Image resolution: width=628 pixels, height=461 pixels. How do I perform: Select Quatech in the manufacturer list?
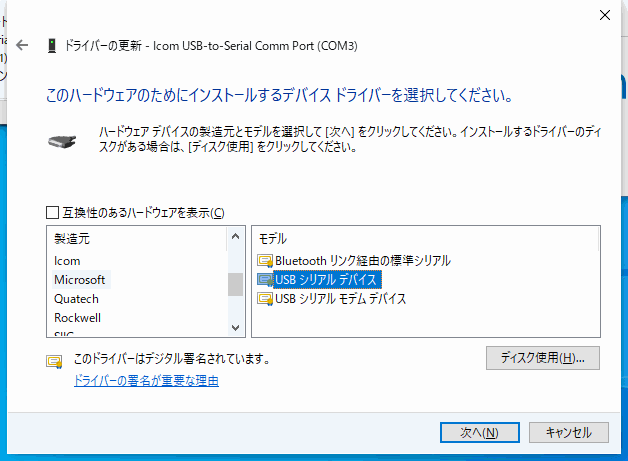tap(76, 299)
